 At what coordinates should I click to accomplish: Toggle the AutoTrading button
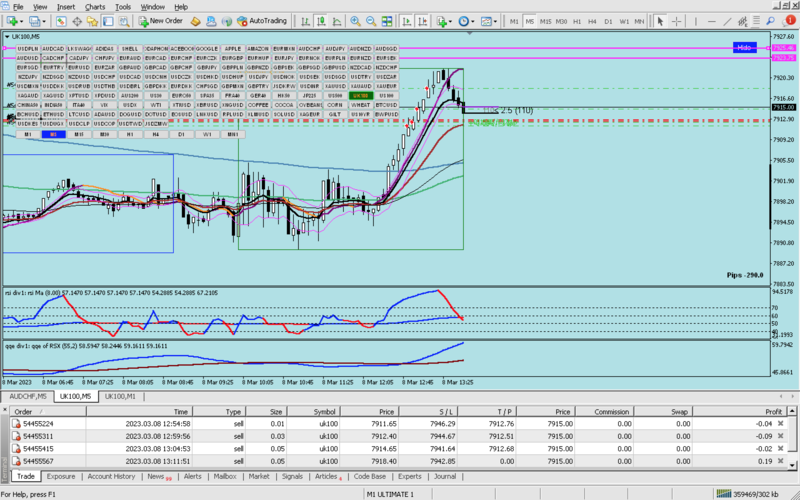pyautogui.click(x=261, y=20)
